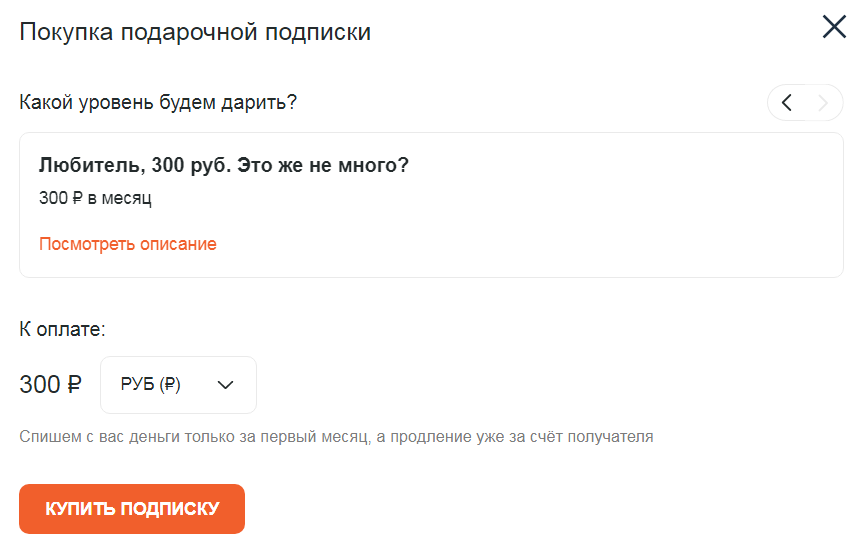Click the "К оплате:" label

click(x=62, y=327)
